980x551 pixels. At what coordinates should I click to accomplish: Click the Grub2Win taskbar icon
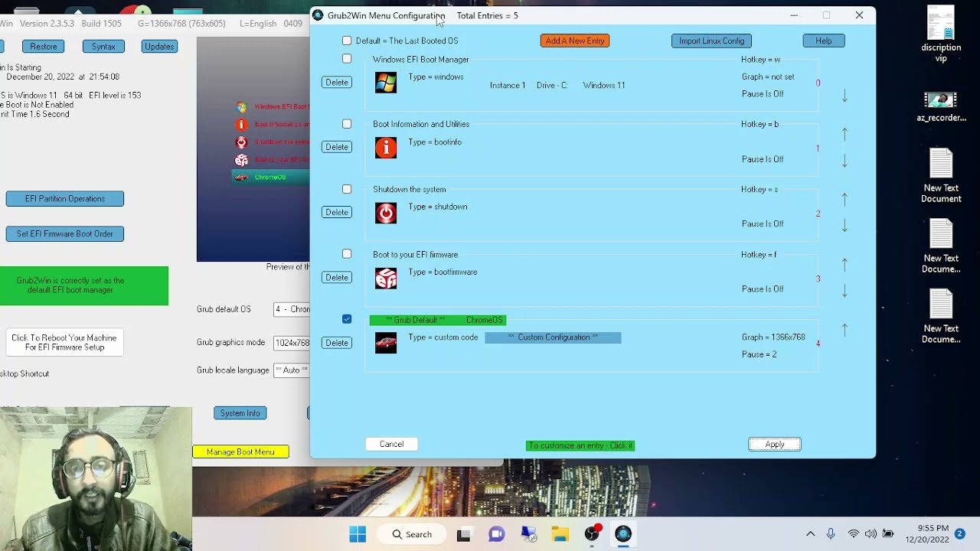pos(623,534)
